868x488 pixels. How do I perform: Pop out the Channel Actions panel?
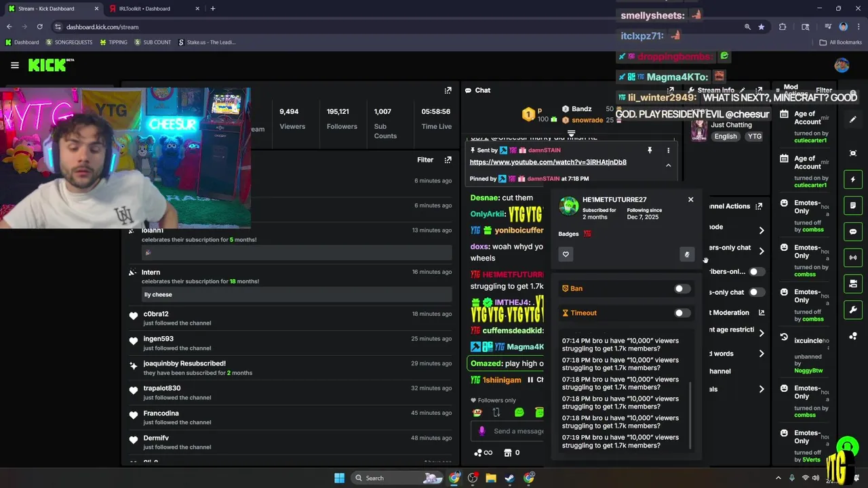(x=759, y=206)
